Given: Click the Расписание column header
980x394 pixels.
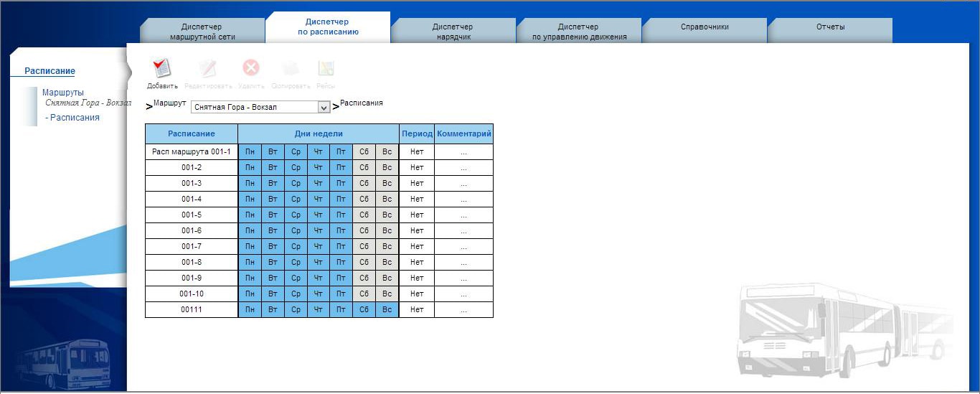Looking at the screenshot, I should (x=192, y=133).
